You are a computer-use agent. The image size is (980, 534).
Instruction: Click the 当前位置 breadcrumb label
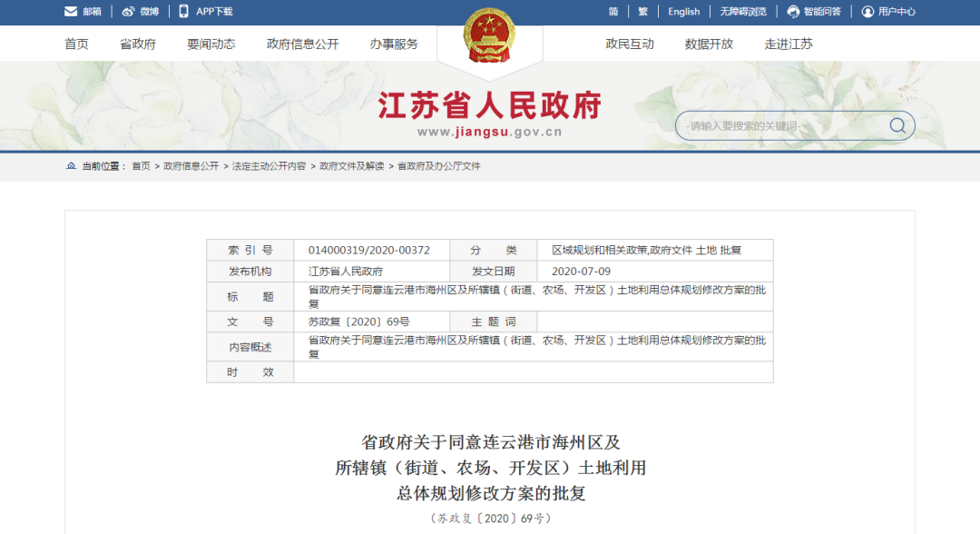(x=103, y=165)
